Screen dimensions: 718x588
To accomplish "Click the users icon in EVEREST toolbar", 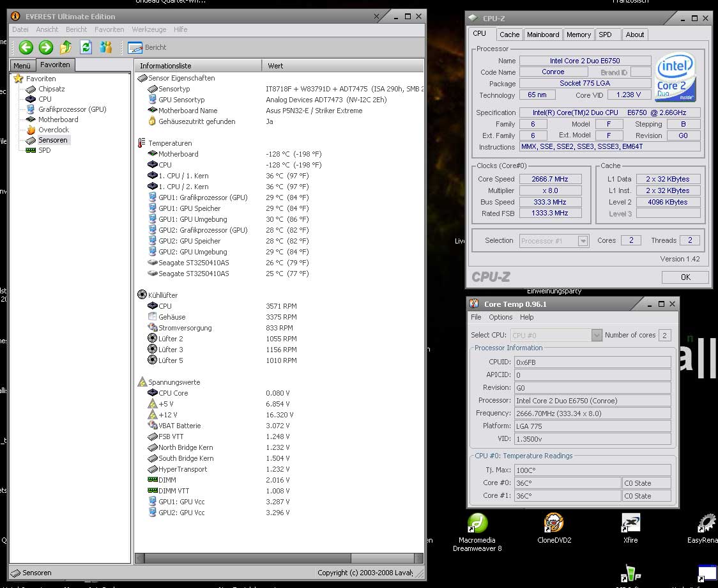I will pos(105,47).
